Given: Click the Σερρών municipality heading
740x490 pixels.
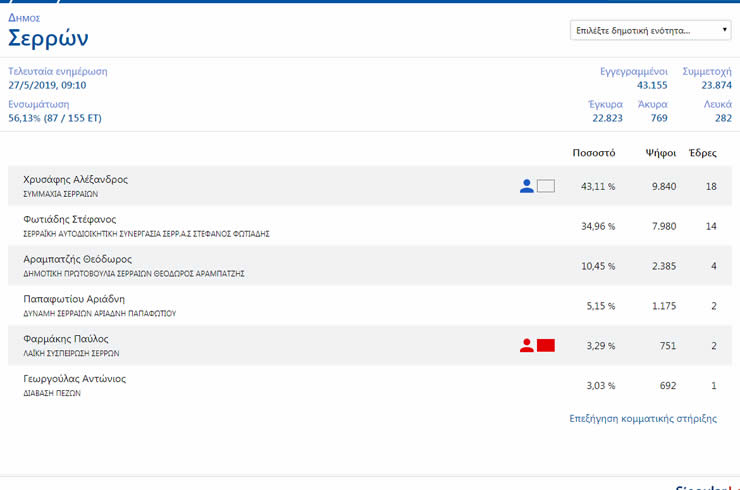Looking at the screenshot, I should click(48, 39).
